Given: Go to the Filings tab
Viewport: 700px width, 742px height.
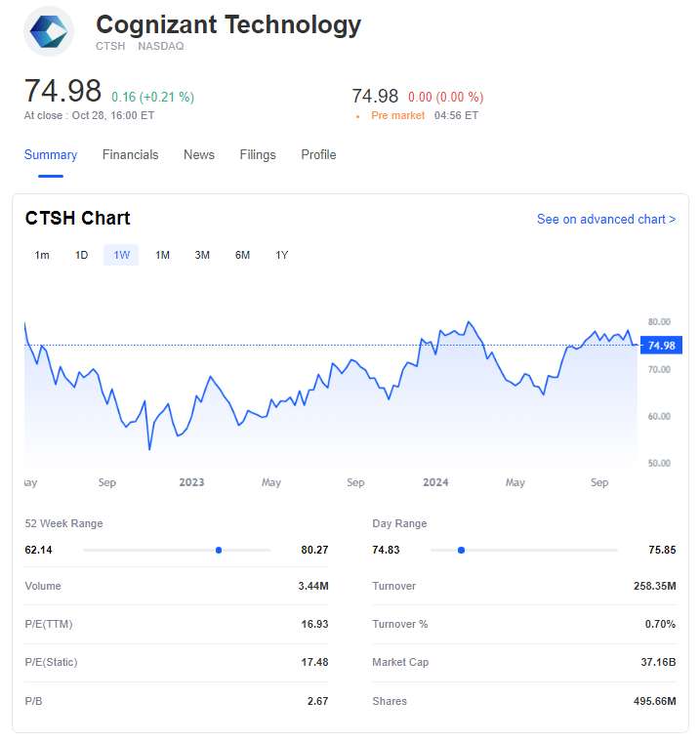Looking at the screenshot, I should coord(258,154).
